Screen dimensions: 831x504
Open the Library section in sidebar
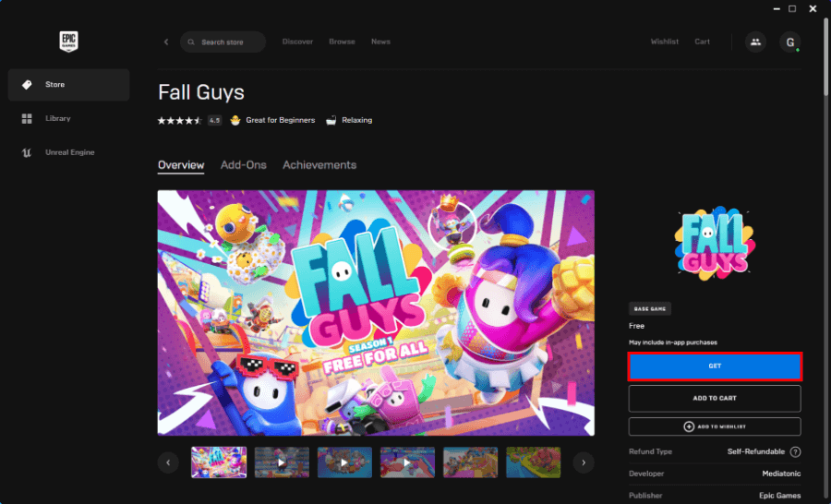(68, 118)
